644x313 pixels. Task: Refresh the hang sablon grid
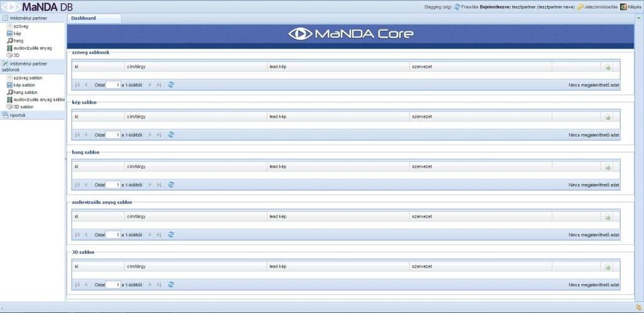click(171, 185)
